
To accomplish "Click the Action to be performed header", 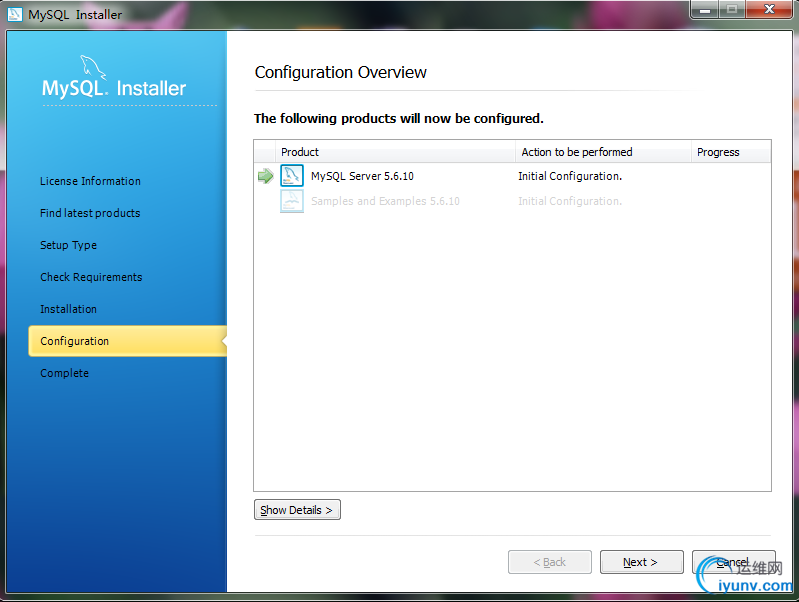I will (x=603, y=152).
